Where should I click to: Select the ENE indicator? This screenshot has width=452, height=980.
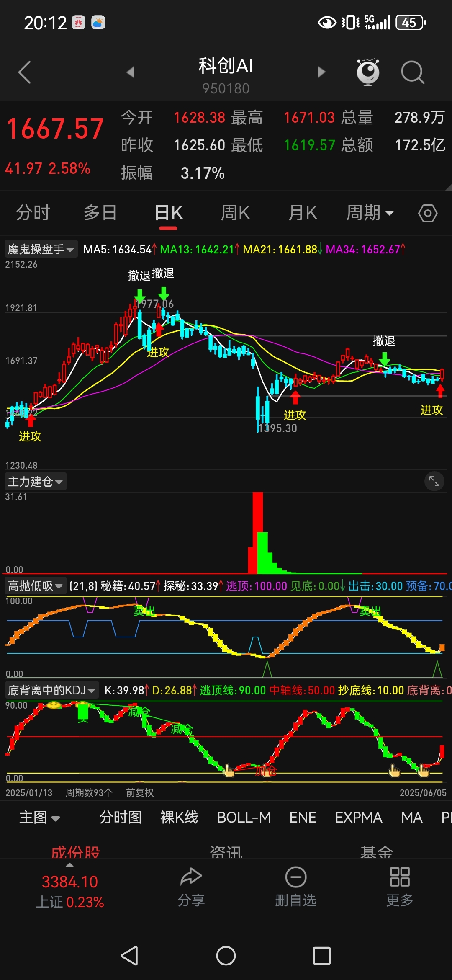[x=303, y=817]
